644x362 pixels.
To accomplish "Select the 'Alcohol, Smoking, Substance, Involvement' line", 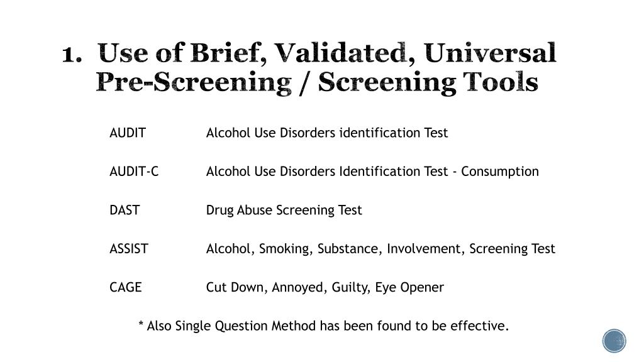I will pos(380,249).
